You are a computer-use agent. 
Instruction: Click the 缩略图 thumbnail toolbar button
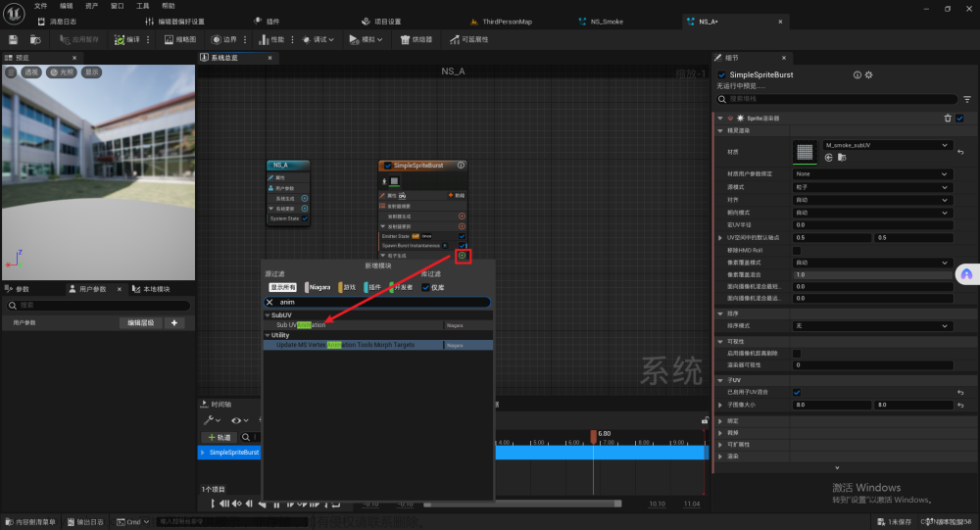click(x=180, y=39)
